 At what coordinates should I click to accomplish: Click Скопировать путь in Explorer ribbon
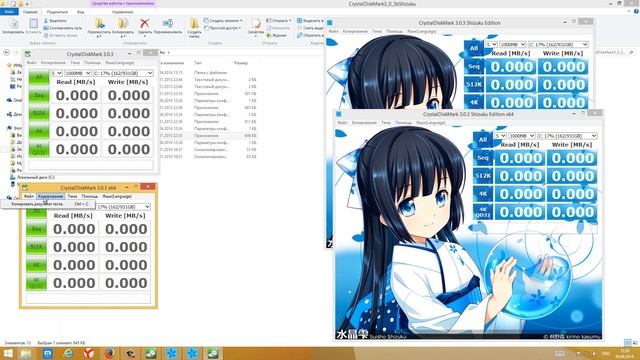[x=62, y=28]
